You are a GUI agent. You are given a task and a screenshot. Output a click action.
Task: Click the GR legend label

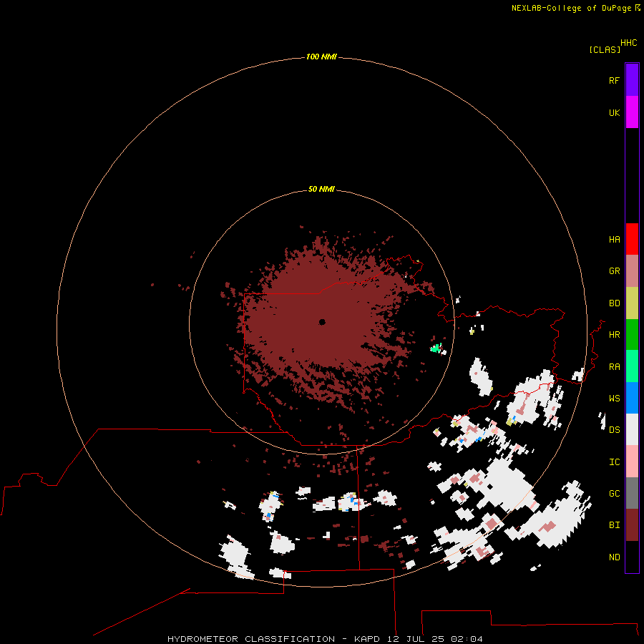614,271
